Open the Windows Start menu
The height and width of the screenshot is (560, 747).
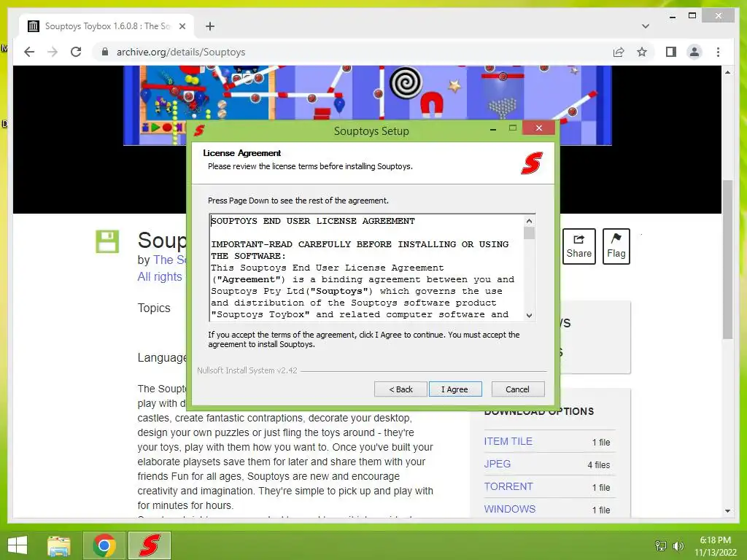click(x=18, y=545)
